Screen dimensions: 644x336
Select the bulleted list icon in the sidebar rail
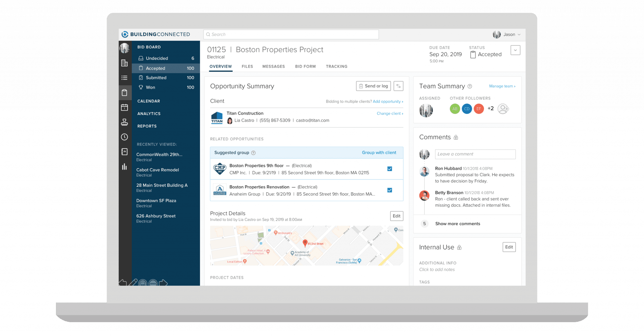click(x=125, y=78)
